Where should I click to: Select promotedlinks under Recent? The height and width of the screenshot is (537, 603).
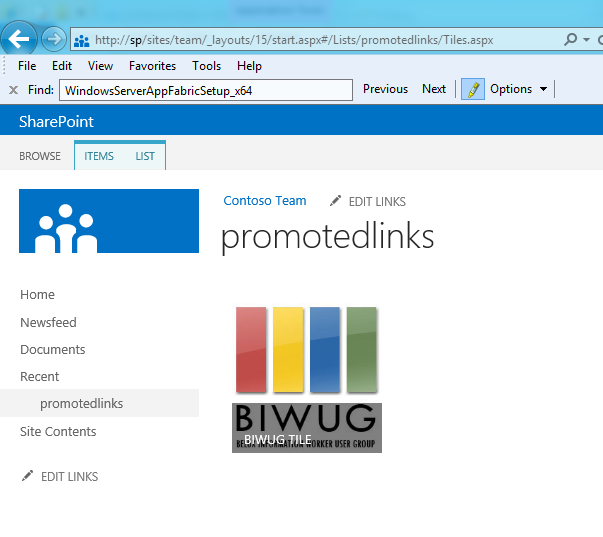[82, 403]
